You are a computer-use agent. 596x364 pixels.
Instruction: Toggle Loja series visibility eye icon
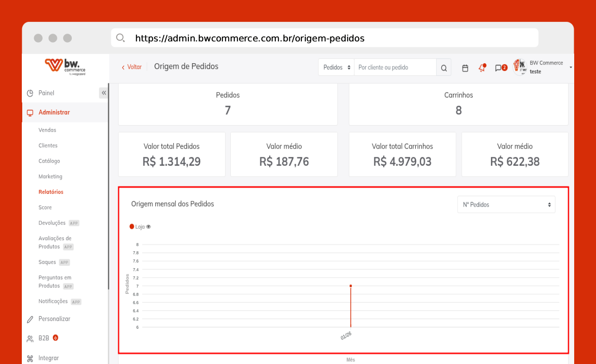tap(148, 227)
